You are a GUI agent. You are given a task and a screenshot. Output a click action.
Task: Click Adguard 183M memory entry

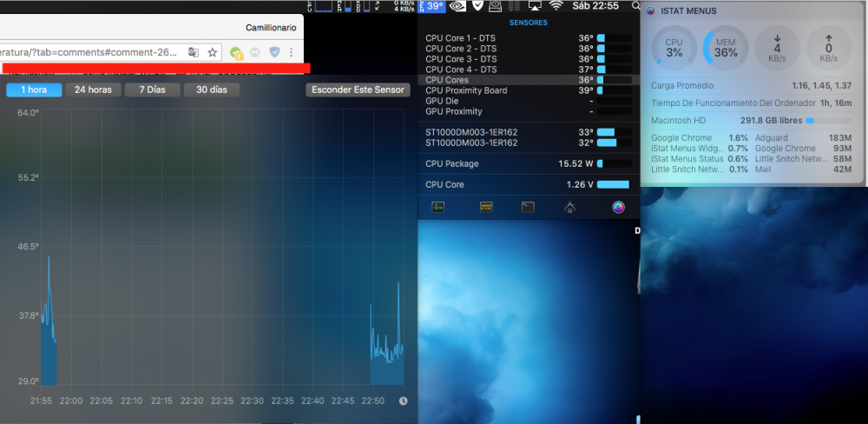[803, 138]
